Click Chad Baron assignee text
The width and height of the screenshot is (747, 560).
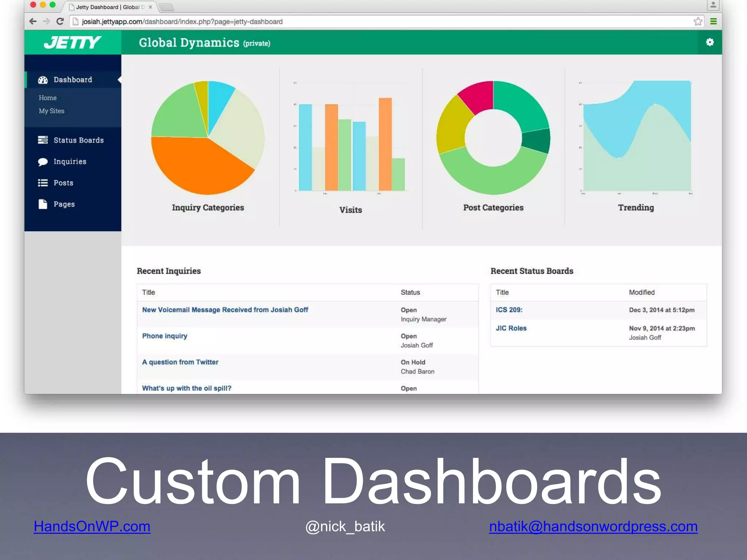tap(417, 372)
